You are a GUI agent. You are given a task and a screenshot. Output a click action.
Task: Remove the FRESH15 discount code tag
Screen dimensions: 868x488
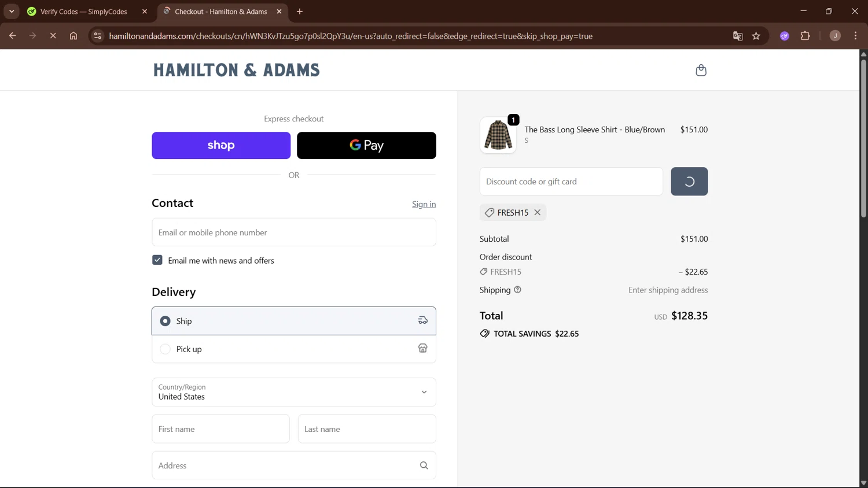pyautogui.click(x=538, y=212)
